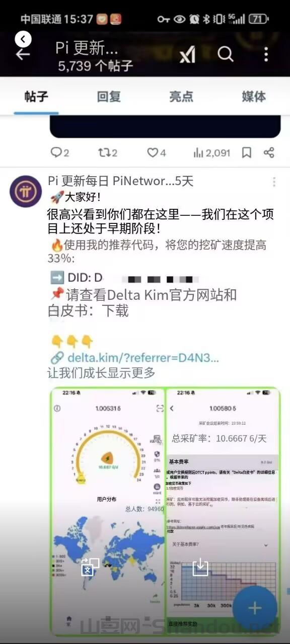This screenshot has height=644, width=290.
Task: Share the post via share icon
Action: pyautogui.click(x=269, y=152)
